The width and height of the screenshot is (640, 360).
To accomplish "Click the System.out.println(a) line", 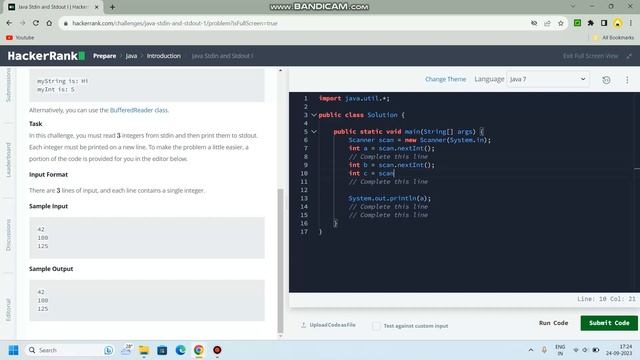I will (x=389, y=198).
